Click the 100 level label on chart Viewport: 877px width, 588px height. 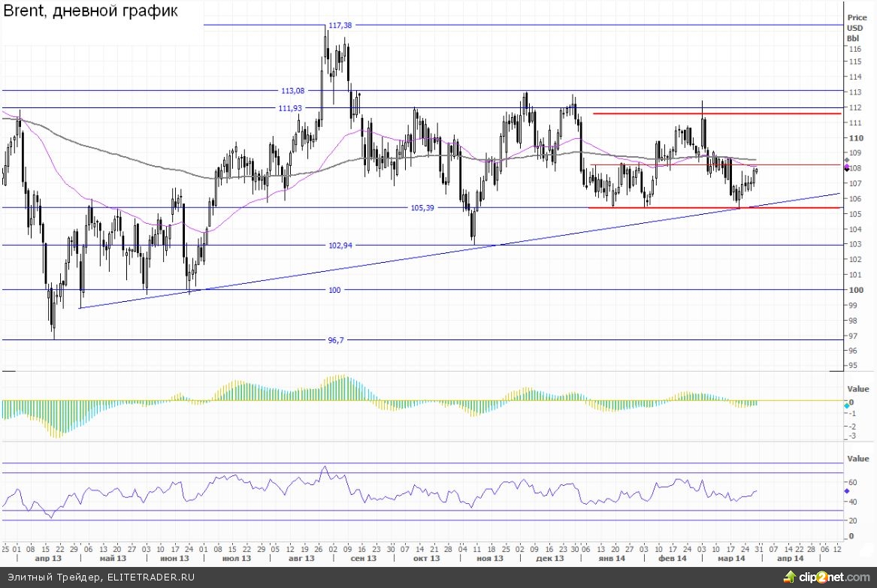pyautogui.click(x=335, y=290)
